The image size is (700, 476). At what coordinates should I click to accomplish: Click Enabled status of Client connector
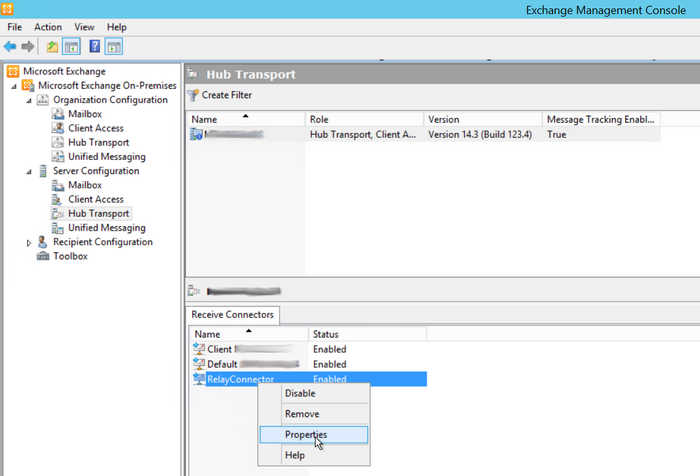click(329, 349)
